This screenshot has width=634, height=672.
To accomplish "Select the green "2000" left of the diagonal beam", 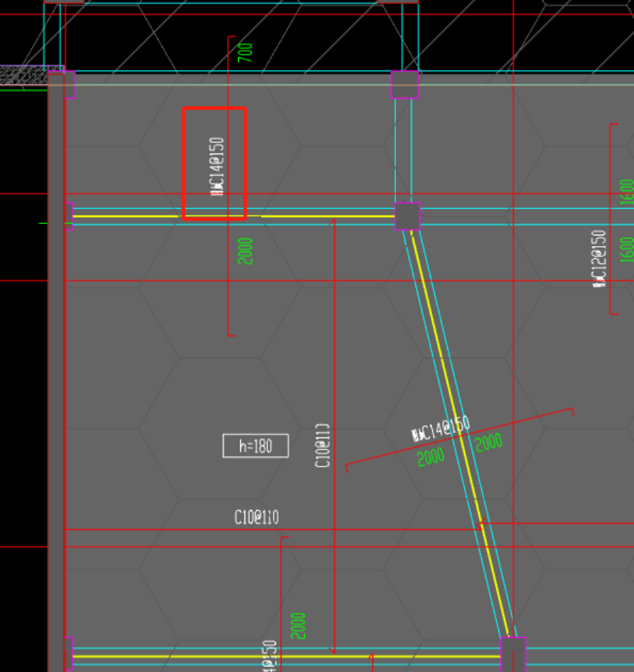I will (x=431, y=457).
